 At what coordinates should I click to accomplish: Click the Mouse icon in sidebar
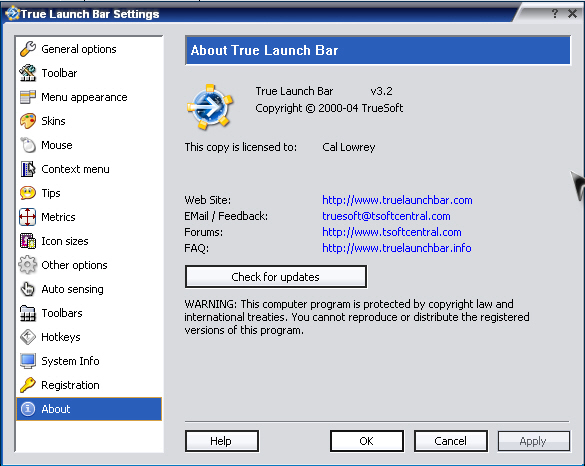(28, 145)
